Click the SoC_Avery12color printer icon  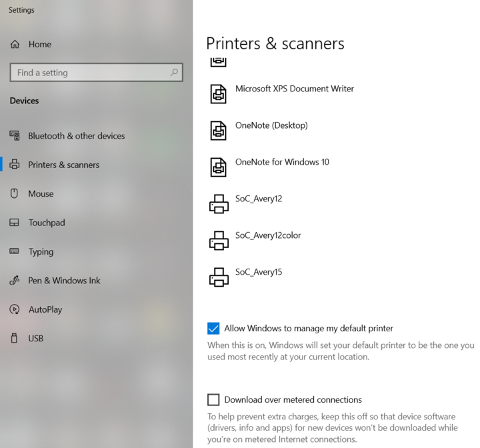pyautogui.click(x=219, y=241)
